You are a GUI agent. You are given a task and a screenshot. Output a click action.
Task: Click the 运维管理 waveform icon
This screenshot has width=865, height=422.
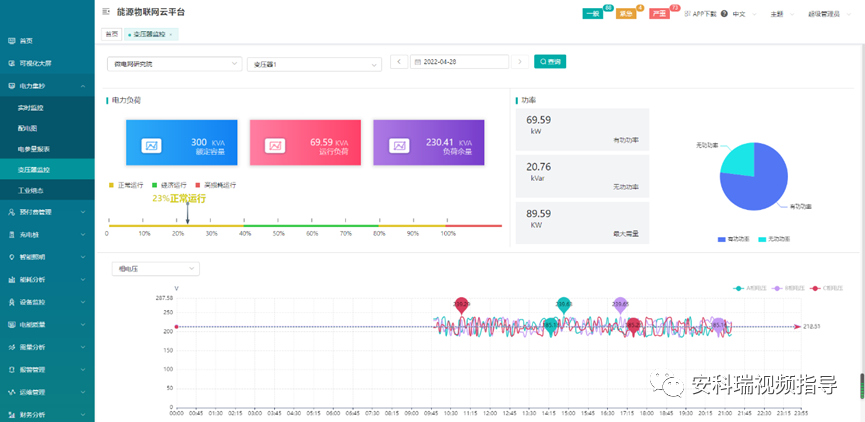click(x=12, y=392)
